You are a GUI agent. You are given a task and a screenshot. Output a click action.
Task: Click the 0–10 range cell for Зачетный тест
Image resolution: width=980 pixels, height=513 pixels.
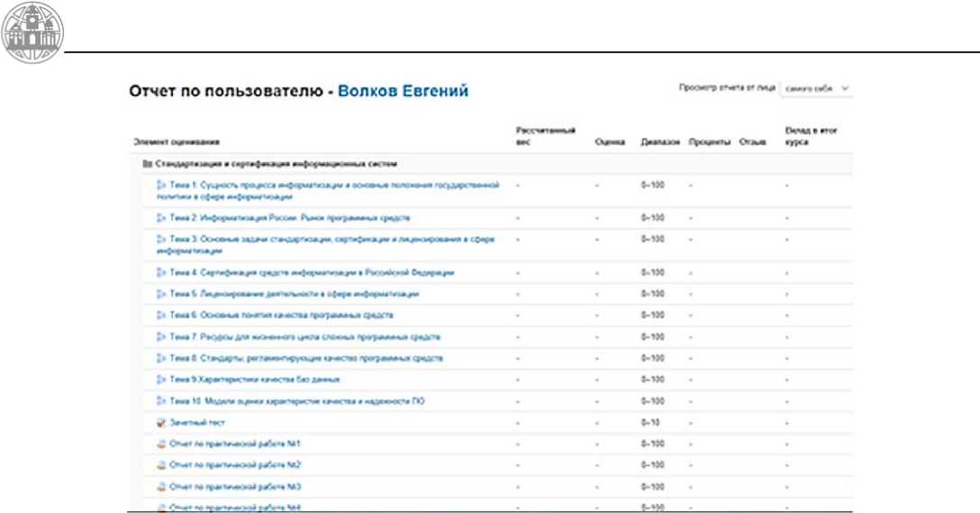[x=650, y=422]
